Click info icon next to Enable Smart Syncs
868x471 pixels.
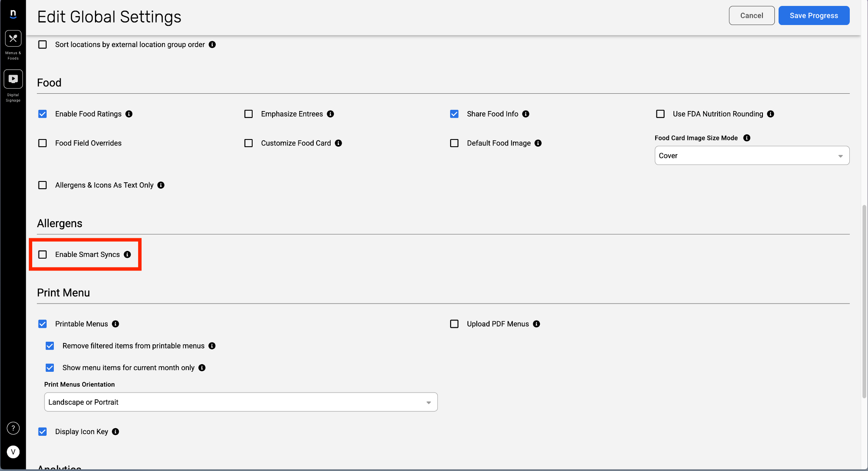(128, 254)
